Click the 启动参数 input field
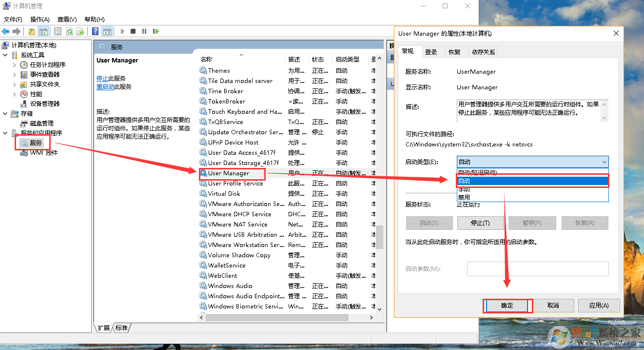 538,269
